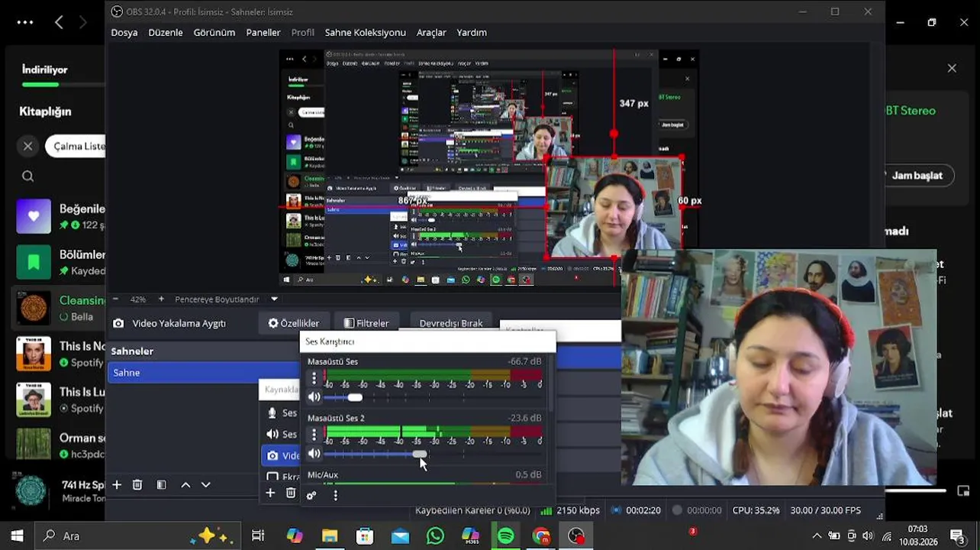Viewport: 980px width, 550px height.
Task: Select the speaker Ses source
Action: [280, 434]
